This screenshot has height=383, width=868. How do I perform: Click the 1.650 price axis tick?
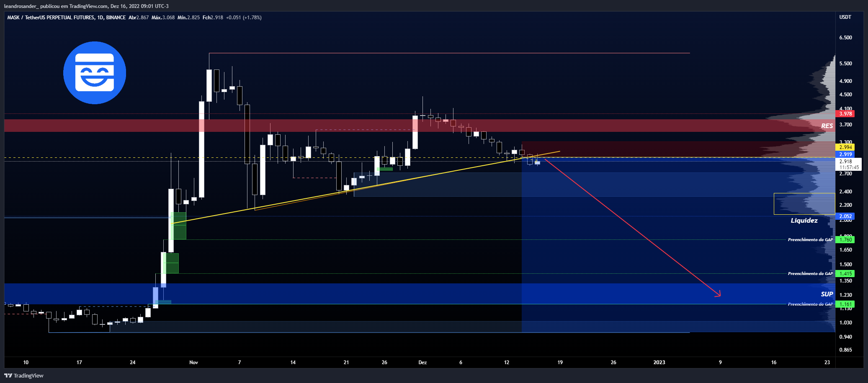tap(845, 250)
